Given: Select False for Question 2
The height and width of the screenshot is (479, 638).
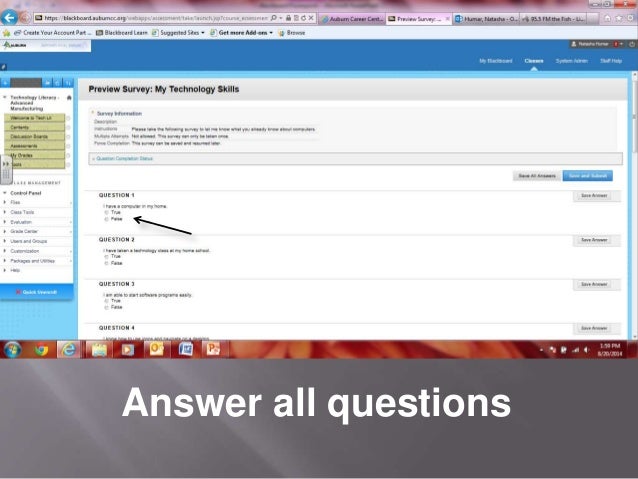Looking at the screenshot, I should 107,263.
